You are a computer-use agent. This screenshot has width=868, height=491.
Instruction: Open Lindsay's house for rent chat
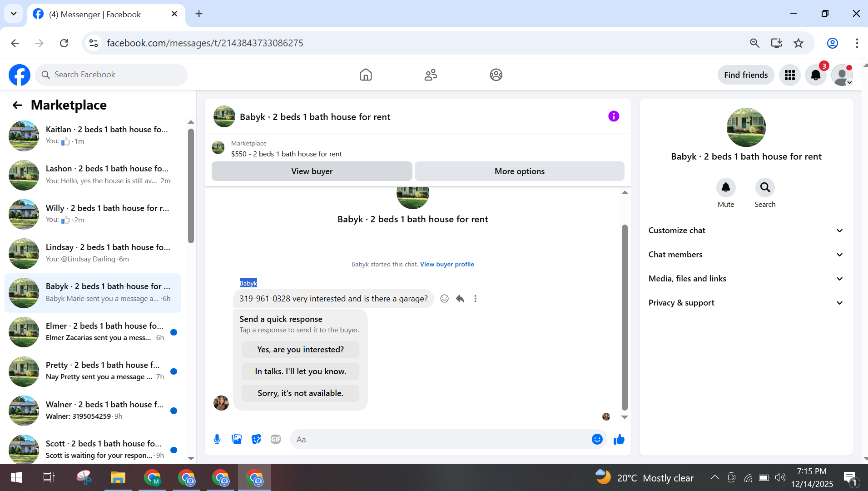[x=93, y=253]
